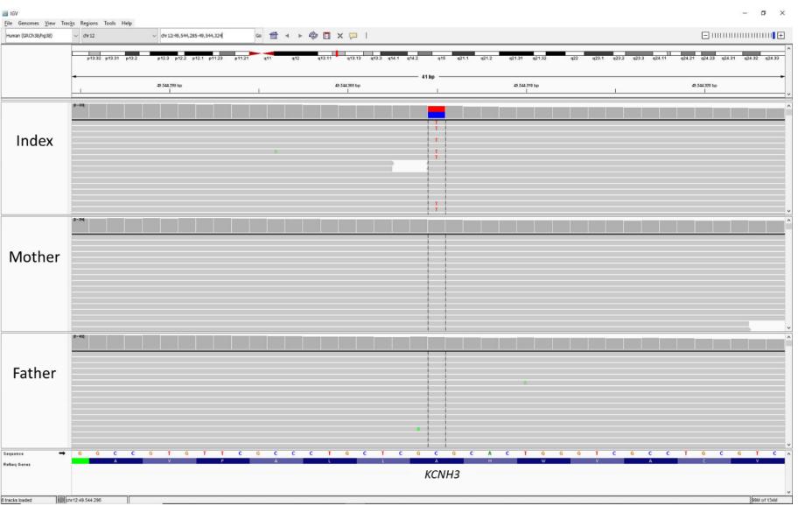Click the green start block in RefSeq track
The image size is (812, 513).
click(80, 460)
